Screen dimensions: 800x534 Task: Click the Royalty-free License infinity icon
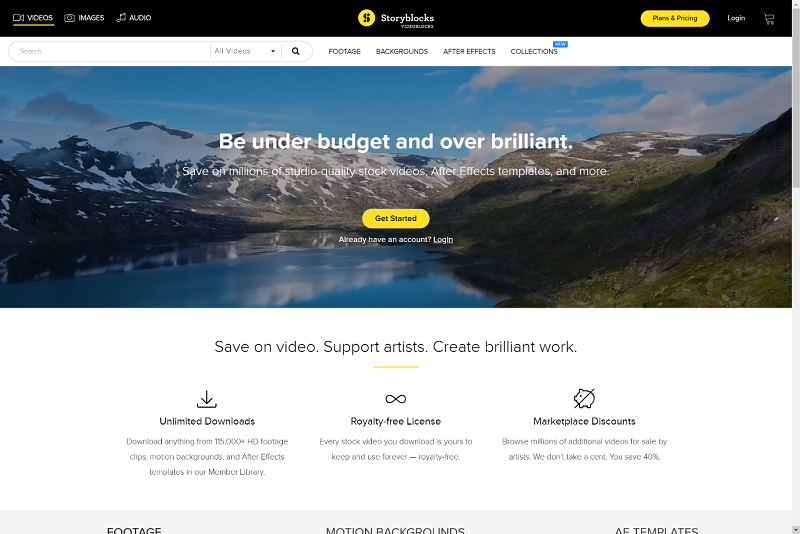[x=396, y=399]
